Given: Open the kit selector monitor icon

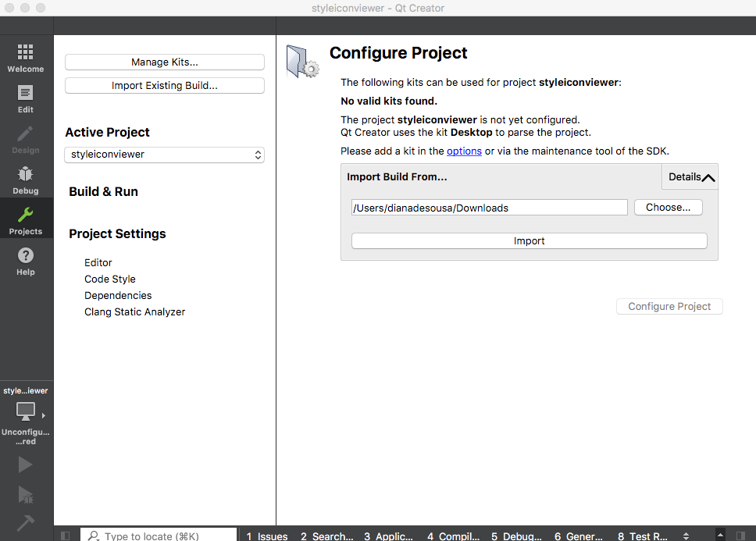Looking at the screenshot, I should pos(26,411).
